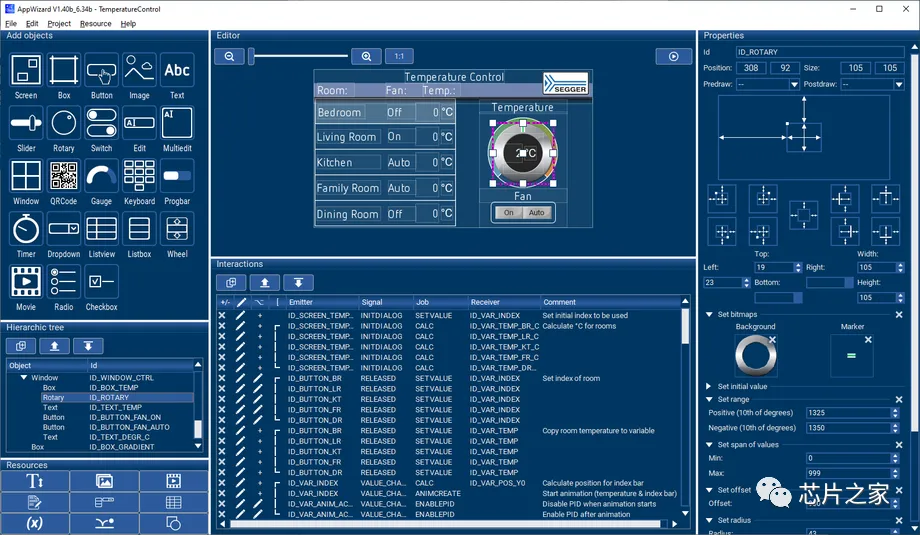Click the 1:1 zoom reset button
This screenshot has width=920, height=535.
click(399, 57)
